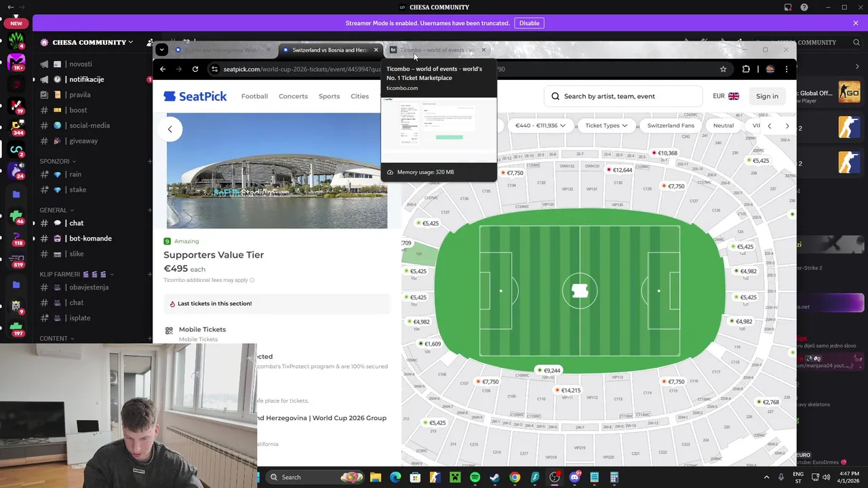Collapse the KLIP FARMERI category
The image size is (868, 488).
coord(76,274)
